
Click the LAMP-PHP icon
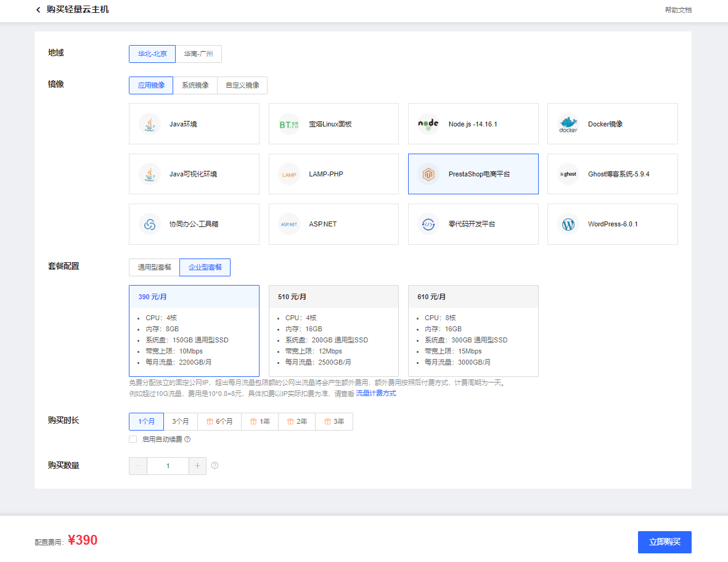click(288, 174)
